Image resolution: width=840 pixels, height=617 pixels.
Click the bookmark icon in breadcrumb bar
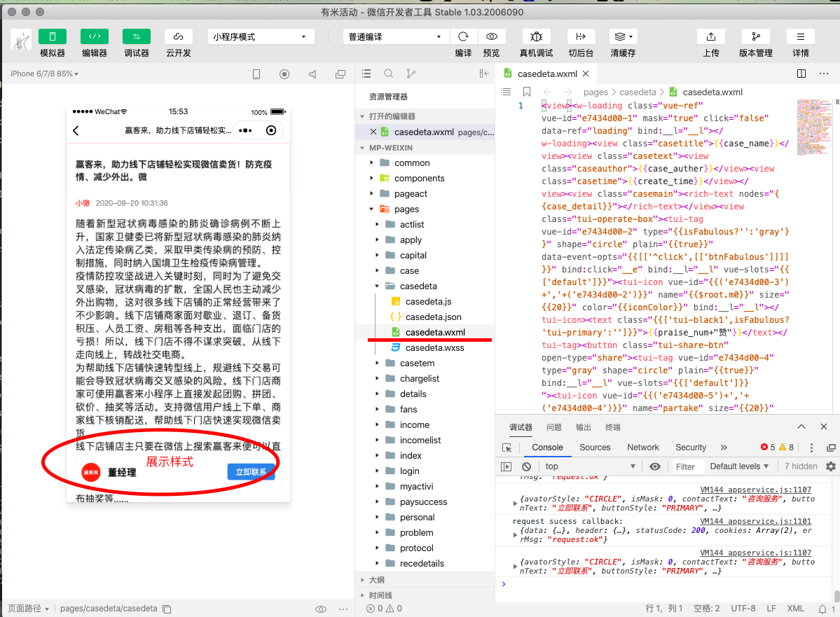point(527,92)
